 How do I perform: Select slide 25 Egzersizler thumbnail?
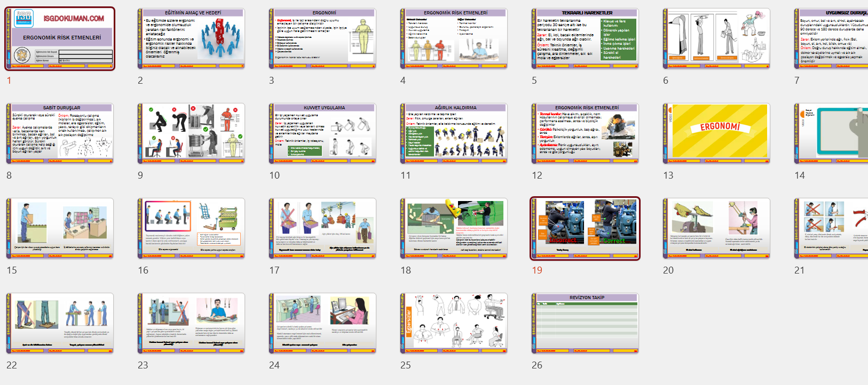coord(454,323)
